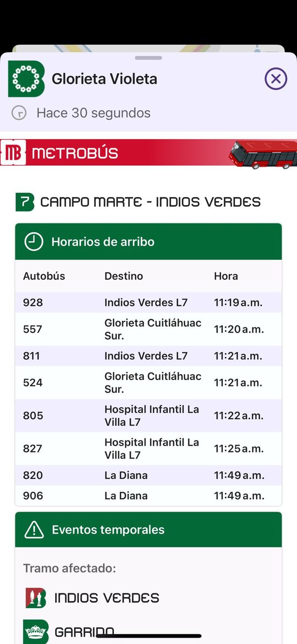This screenshot has width=297, height=644.
Task: Close the Glorieta Violeta station panel
Action: coord(276,79)
